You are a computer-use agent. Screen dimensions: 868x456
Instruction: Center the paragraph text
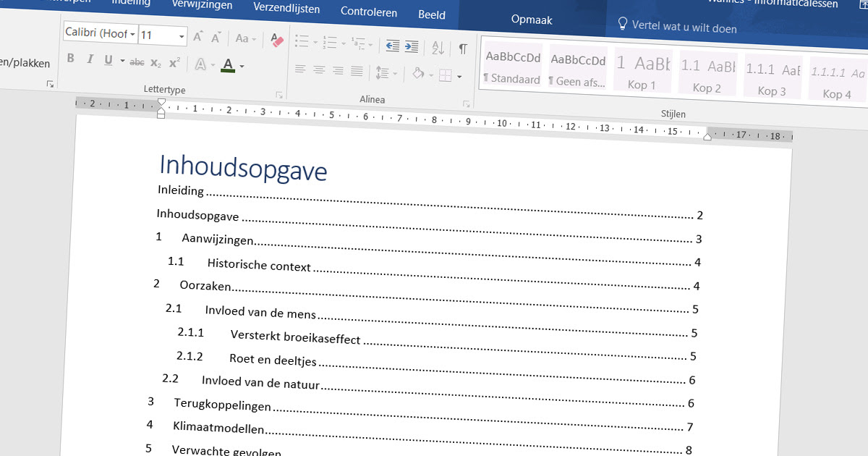319,70
